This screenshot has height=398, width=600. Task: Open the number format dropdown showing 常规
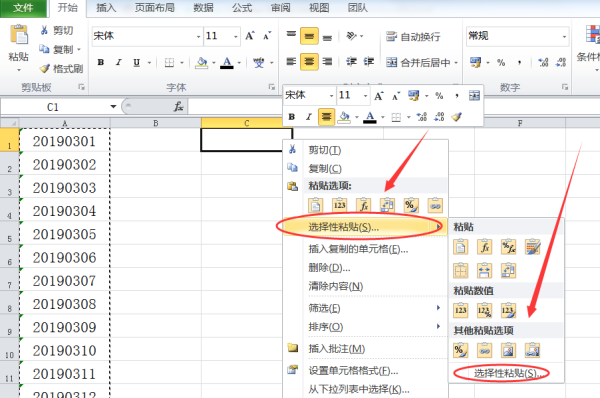click(564, 37)
